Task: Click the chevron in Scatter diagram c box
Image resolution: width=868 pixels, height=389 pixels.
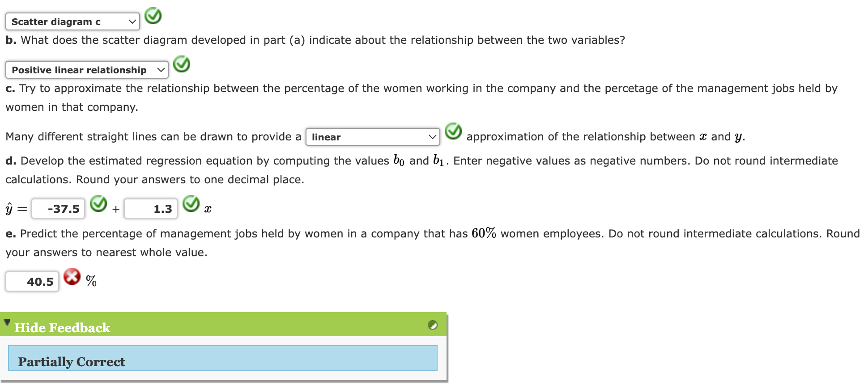Action: (132, 21)
